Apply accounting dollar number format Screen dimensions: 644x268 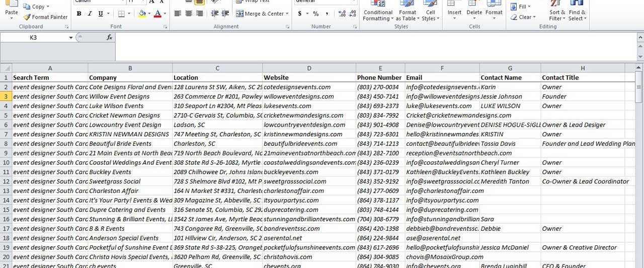300,14
